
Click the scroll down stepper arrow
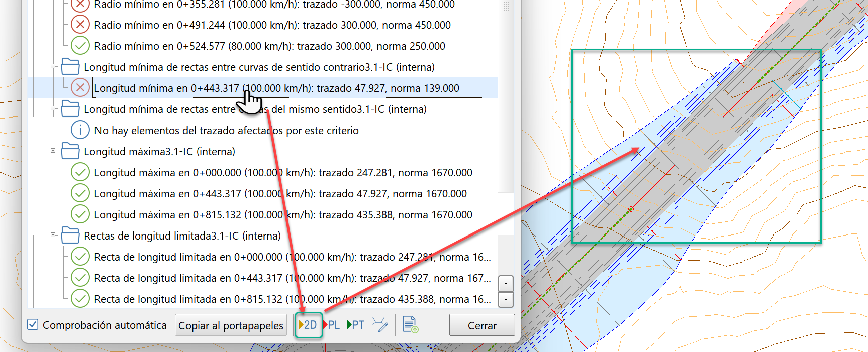[506, 300]
